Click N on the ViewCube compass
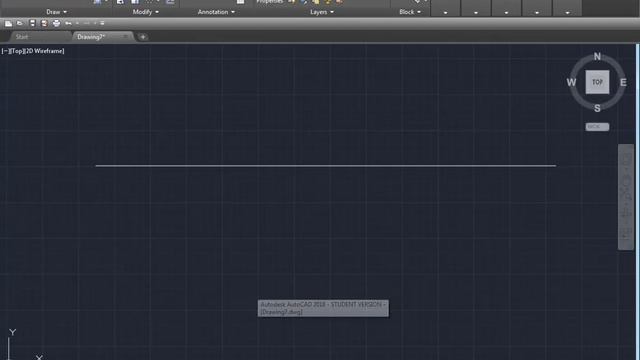 [597, 56]
